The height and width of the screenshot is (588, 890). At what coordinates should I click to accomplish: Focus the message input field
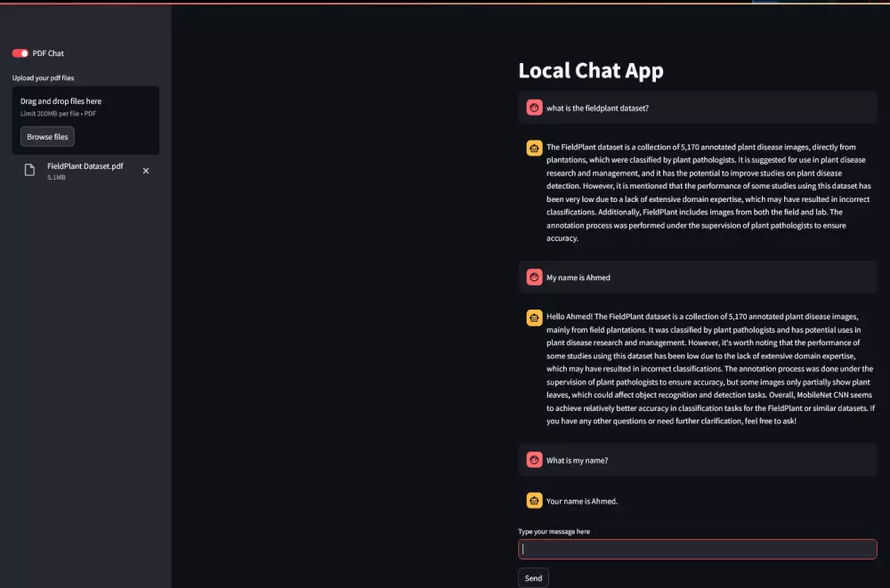tap(697, 549)
